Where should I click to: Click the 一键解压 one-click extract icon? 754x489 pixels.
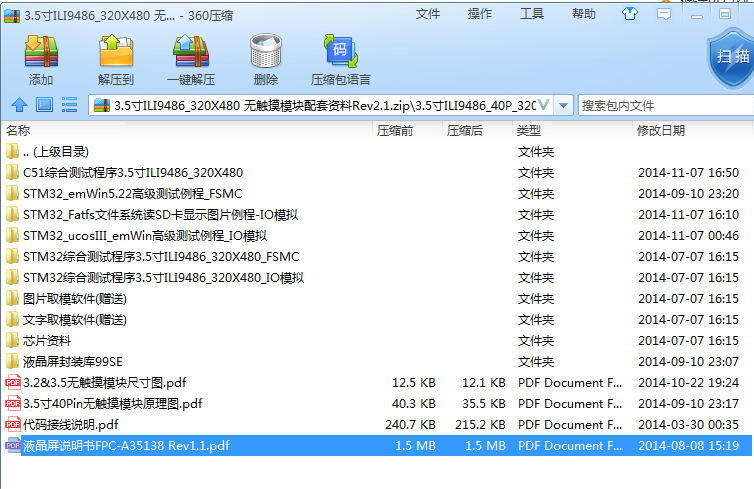[x=191, y=51]
